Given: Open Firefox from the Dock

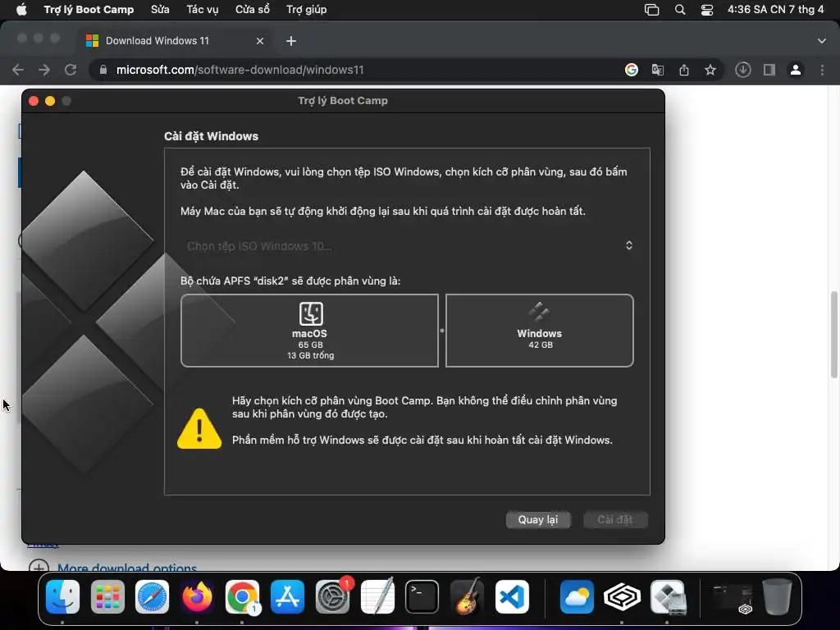Looking at the screenshot, I should coord(197,597).
